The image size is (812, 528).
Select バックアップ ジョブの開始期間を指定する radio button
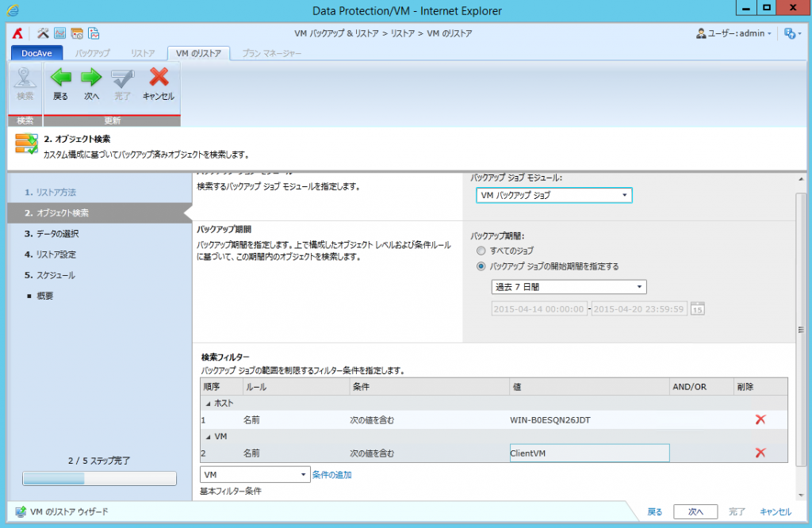(x=481, y=266)
